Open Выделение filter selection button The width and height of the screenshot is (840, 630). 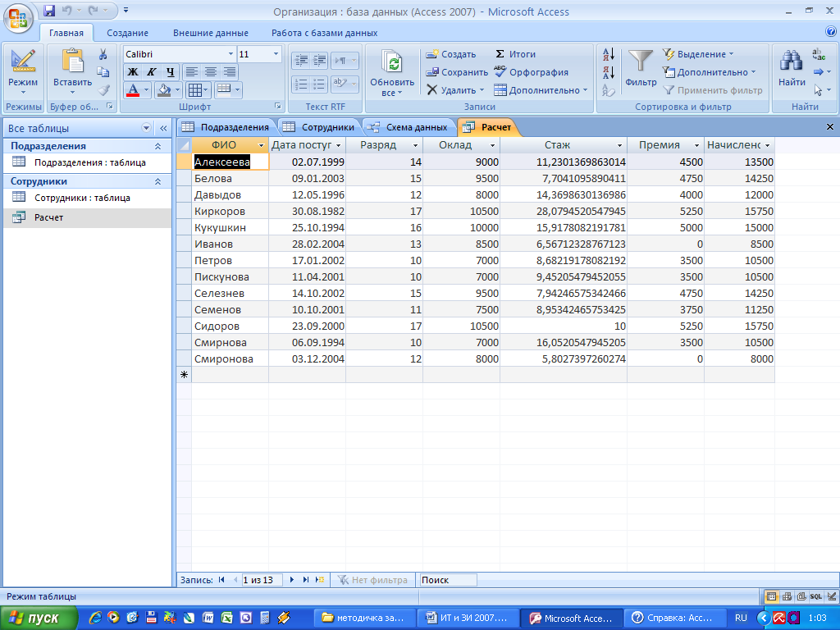click(x=698, y=54)
